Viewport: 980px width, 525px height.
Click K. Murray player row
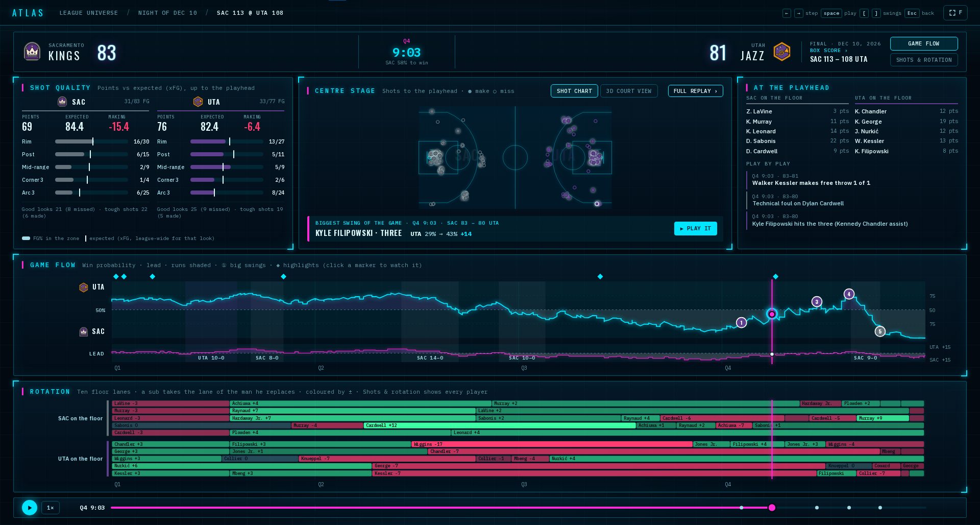[x=797, y=122]
